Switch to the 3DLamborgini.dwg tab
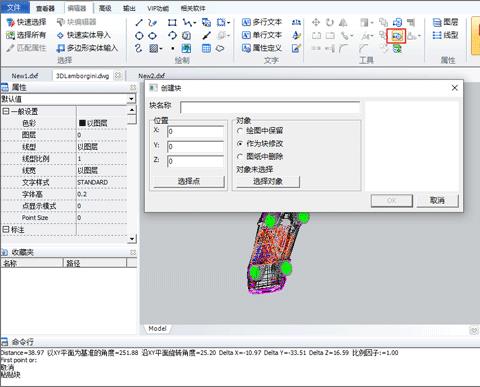Screen dimensions: 480x387 [x=83, y=76]
